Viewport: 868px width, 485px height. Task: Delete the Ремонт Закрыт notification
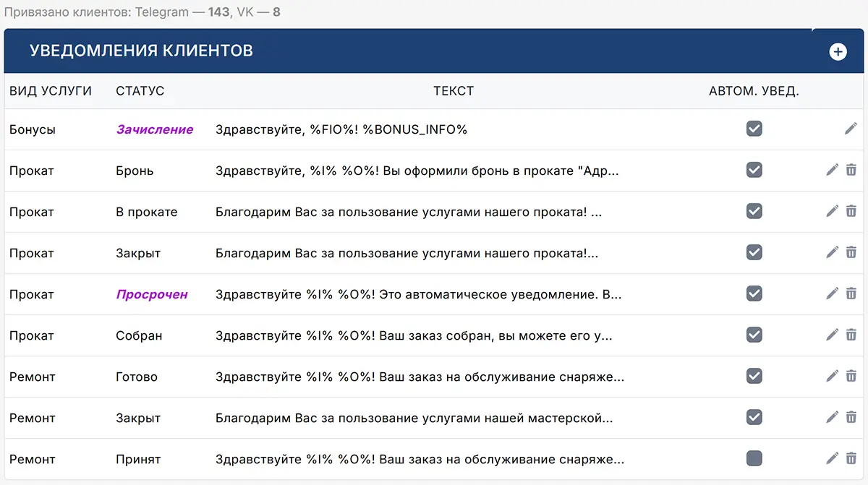pyautogui.click(x=851, y=417)
